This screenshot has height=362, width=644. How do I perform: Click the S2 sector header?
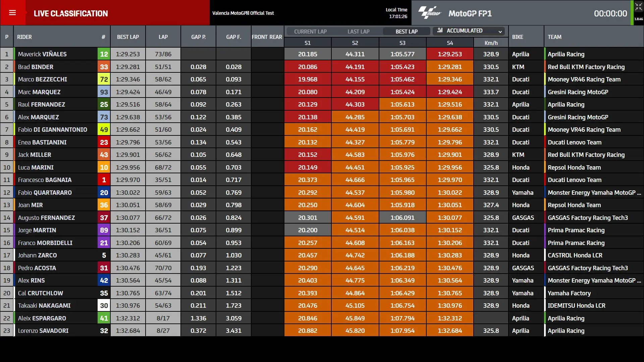click(355, 43)
